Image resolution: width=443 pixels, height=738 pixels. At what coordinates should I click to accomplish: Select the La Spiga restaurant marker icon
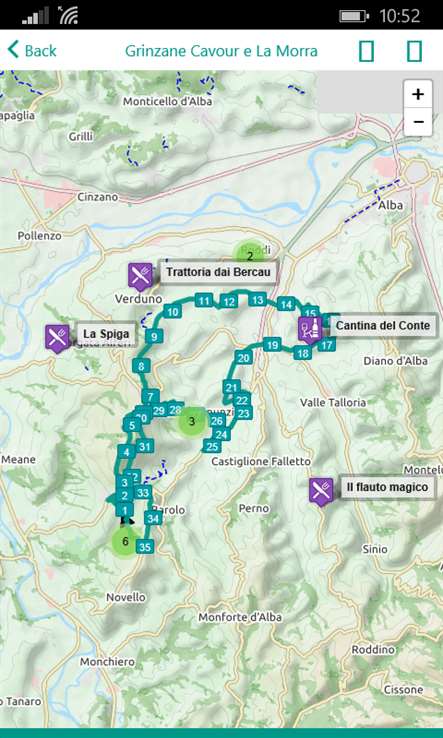coord(57,337)
